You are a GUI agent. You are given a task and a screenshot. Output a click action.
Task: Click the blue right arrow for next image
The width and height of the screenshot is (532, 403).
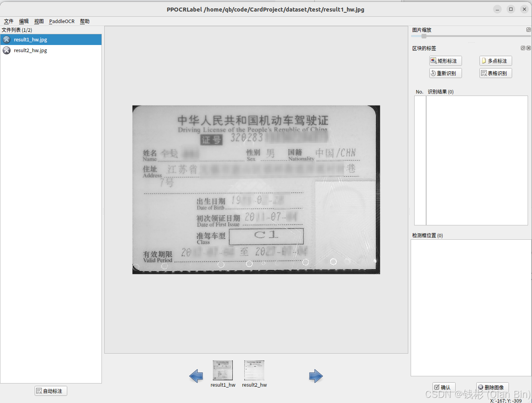316,376
